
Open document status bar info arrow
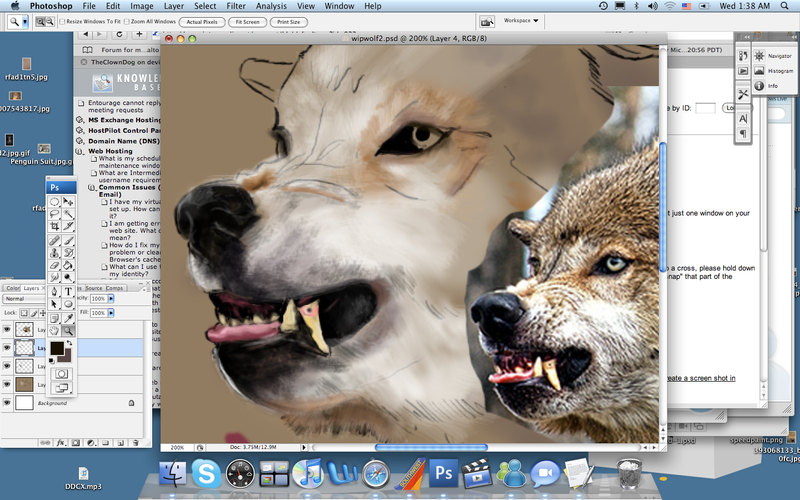coord(304,447)
